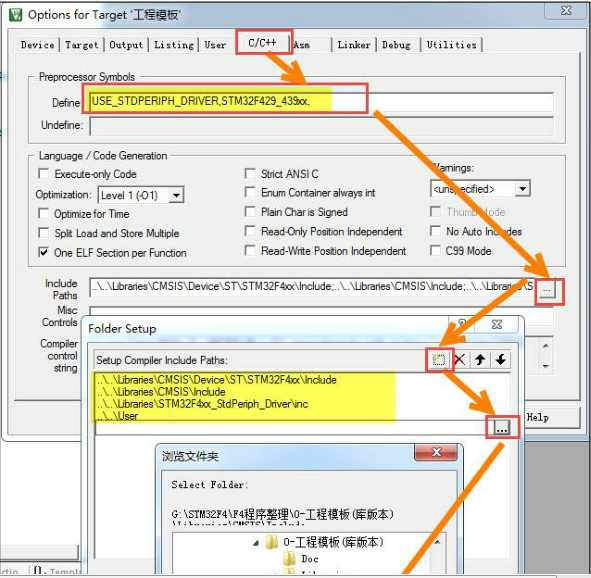This screenshot has width=591, height=578.
Task: Switch to the User tab
Action: (x=215, y=45)
